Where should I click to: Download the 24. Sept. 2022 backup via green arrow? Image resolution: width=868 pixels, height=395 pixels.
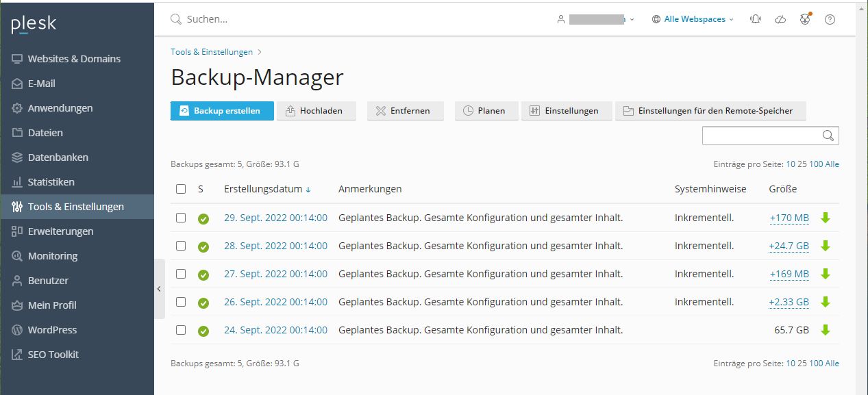[x=826, y=330]
